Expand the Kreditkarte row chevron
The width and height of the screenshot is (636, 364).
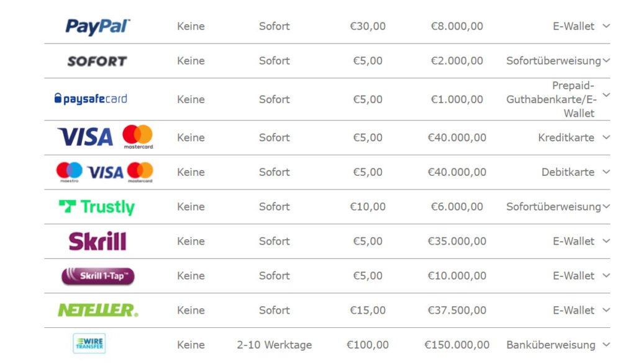[606, 137]
